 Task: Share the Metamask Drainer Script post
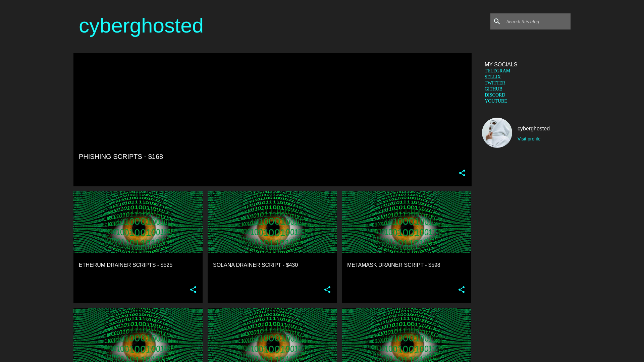[x=462, y=290]
